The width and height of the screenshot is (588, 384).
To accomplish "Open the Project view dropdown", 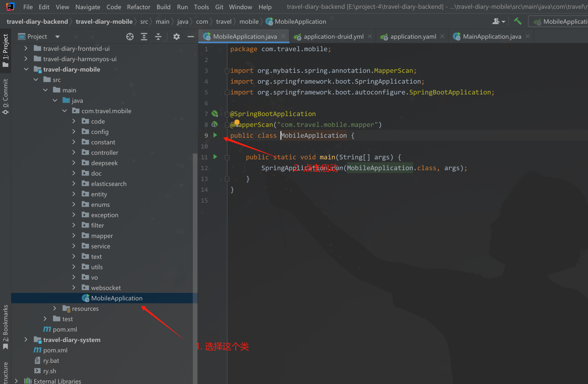I will [57, 37].
